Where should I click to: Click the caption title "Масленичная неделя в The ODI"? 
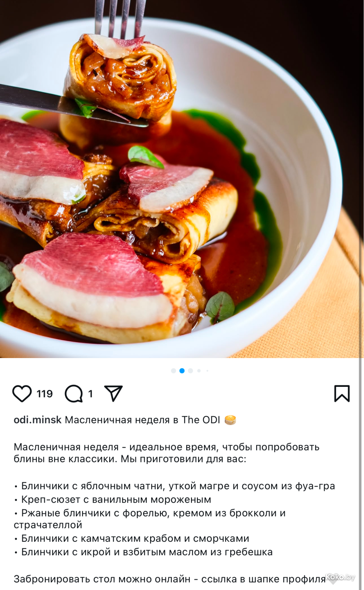pyautogui.click(x=142, y=420)
